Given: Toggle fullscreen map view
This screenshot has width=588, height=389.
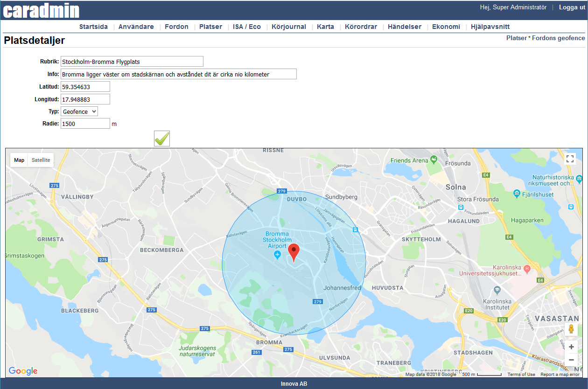Looking at the screenshot, I should tap(570, 159).
